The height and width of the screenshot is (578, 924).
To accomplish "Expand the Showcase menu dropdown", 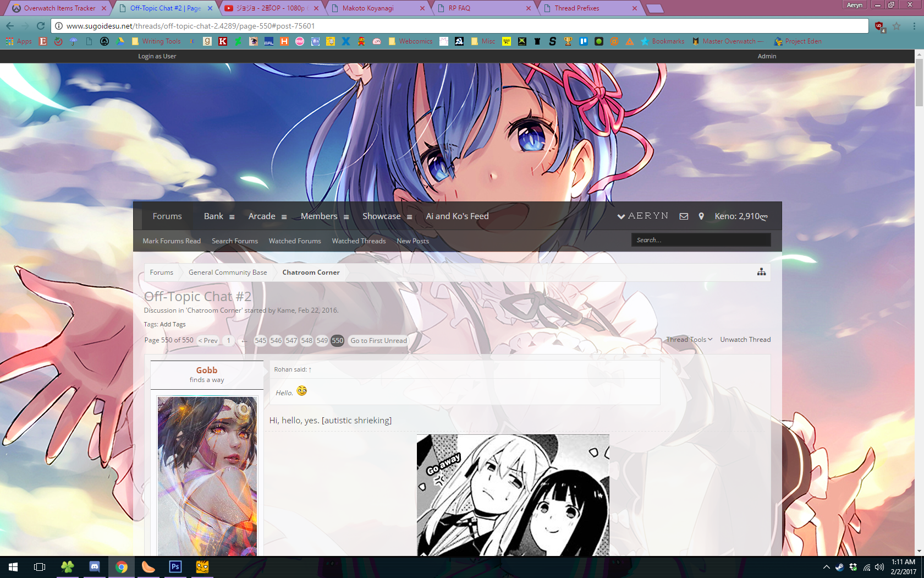I will point(409,217).
